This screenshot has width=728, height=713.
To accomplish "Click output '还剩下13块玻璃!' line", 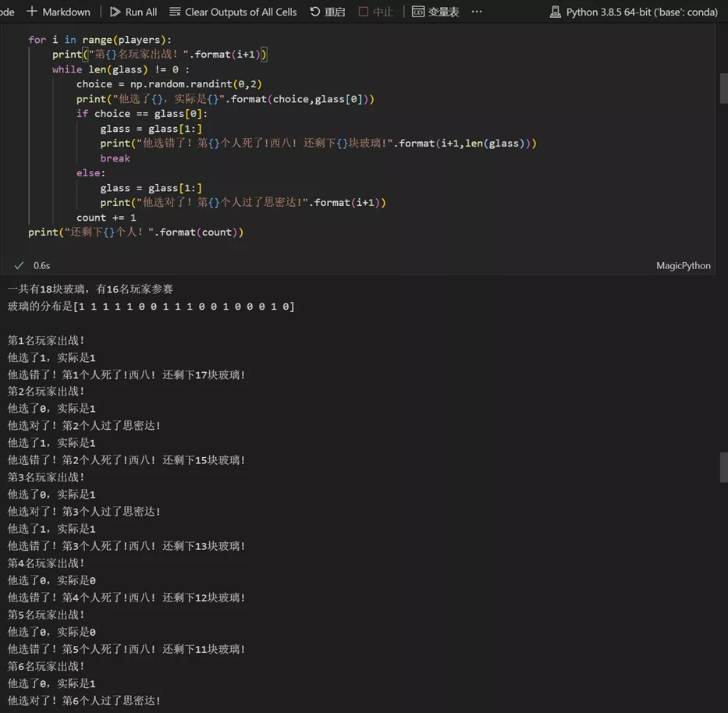I will point(126,546).
